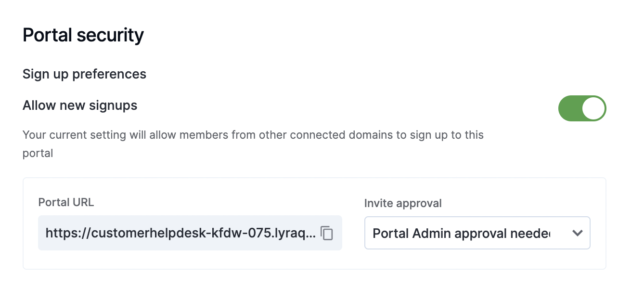Click the Allow new signups label
Viewport: 644px width, 288px height.
[80, 105]
